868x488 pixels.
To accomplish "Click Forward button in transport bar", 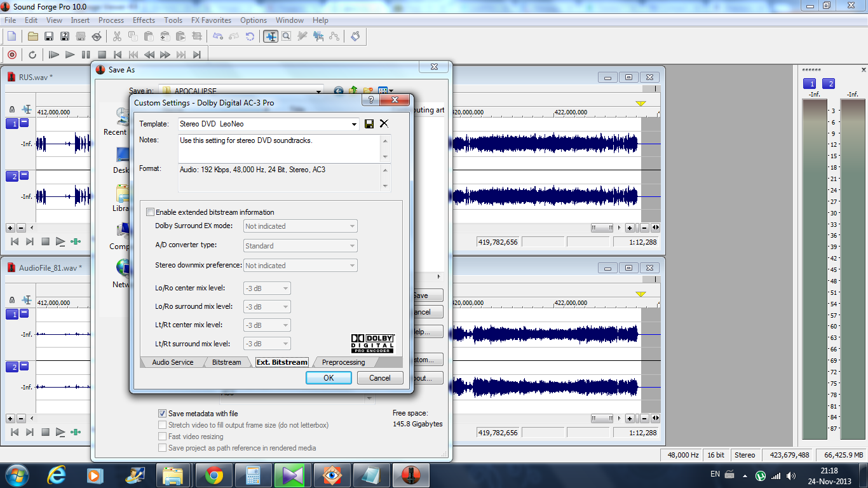I will click(165, 55).
